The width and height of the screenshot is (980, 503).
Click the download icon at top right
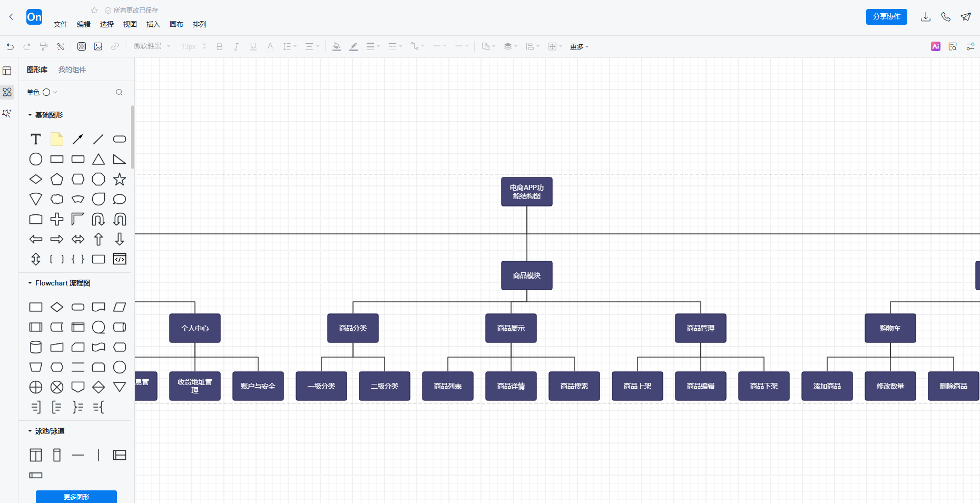[925, 17]
